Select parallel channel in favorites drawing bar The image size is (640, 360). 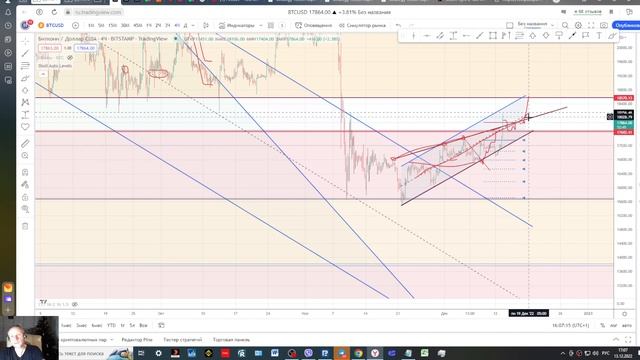click(440, 36)
